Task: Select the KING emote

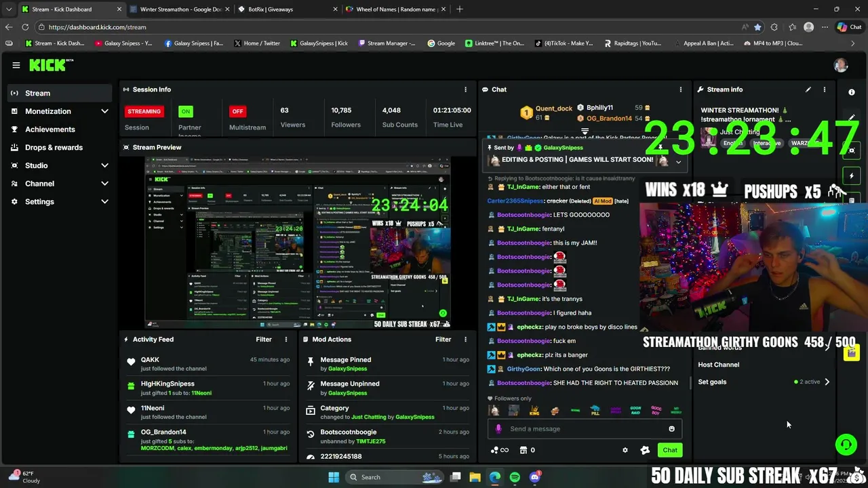Action: click(x=534, y=411)
